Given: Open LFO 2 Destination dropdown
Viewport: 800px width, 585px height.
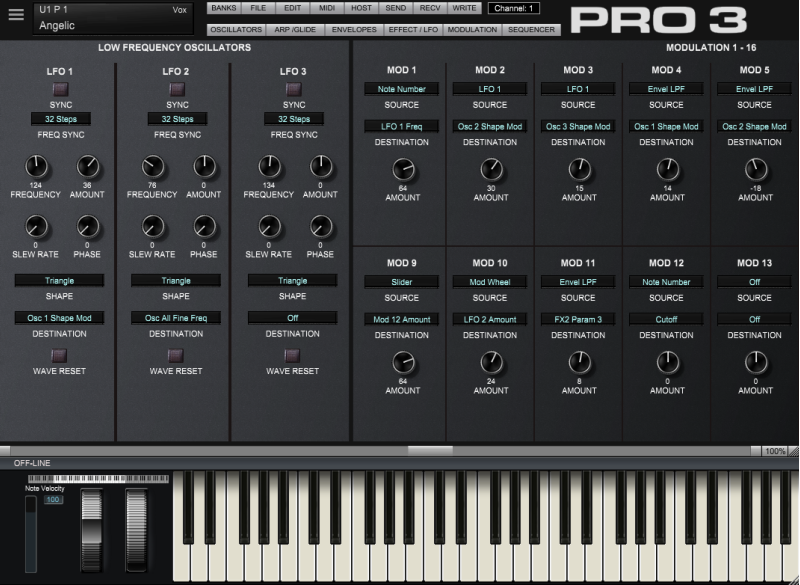Looking at the screenshot, I should 176,318.
